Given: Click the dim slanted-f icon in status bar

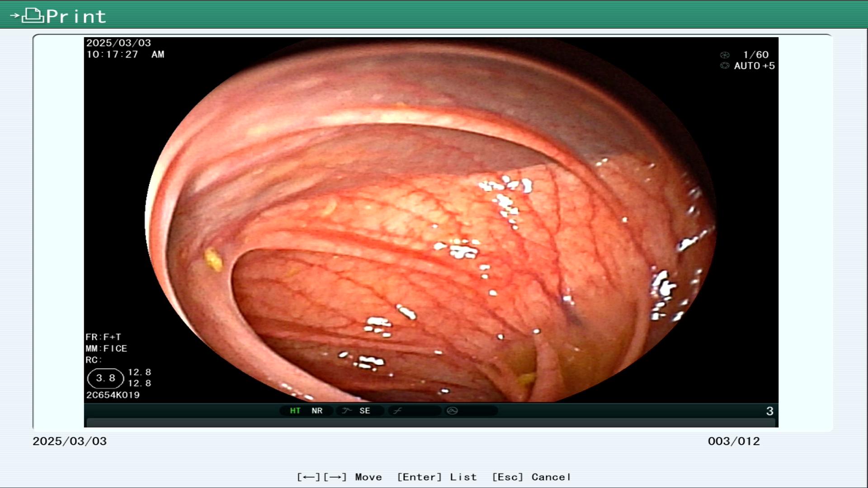Looking at the screenshot, I should point(397,411).
